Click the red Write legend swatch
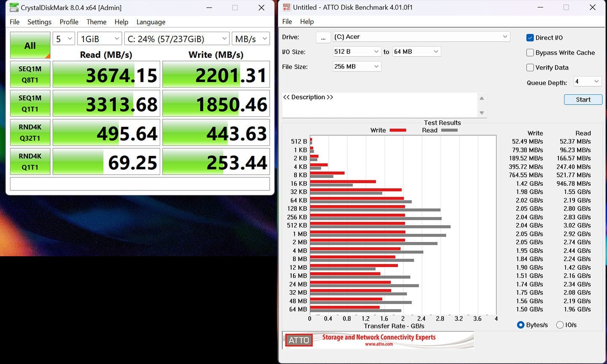The height and width of the screenshot is (364, 607). (x=398, y=130)
